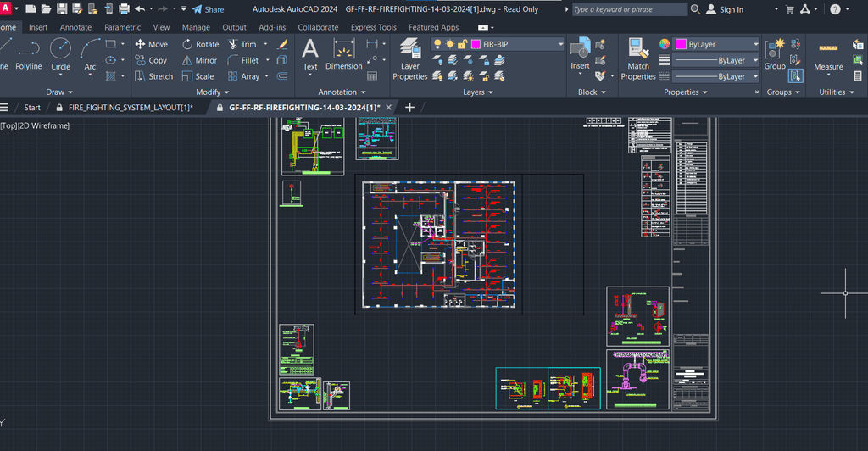Expand the Modify panel
Screen dimensions: 868x451
coord(213,92)
